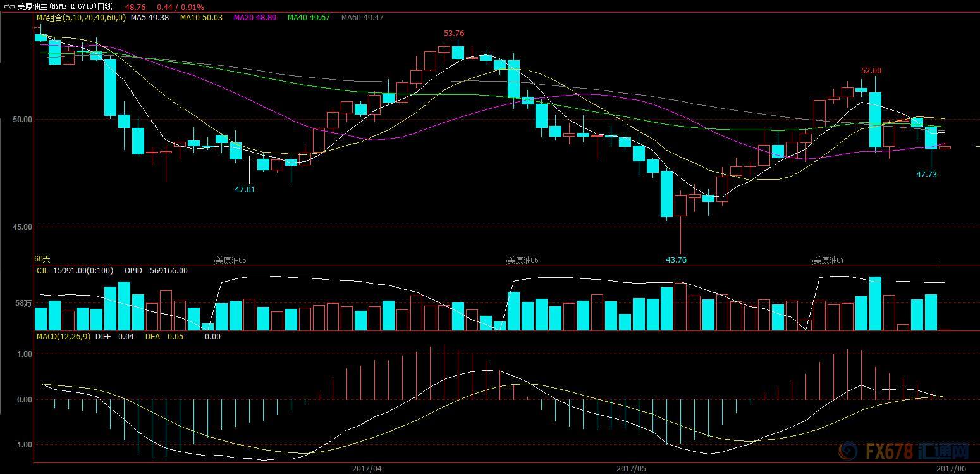
Task: Click the 53.76 high price marker
Action: click(453, 34)
